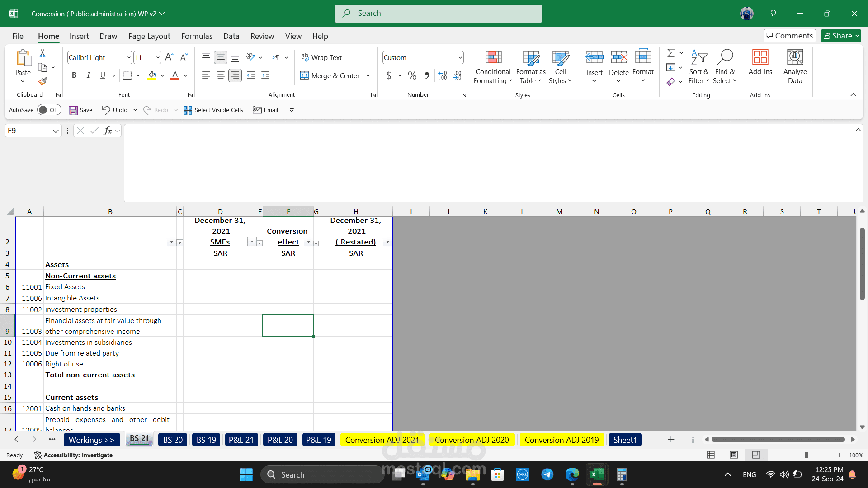
Task: Open filter dropdown in Conversion effect column
Action: [x=308, y=242]
